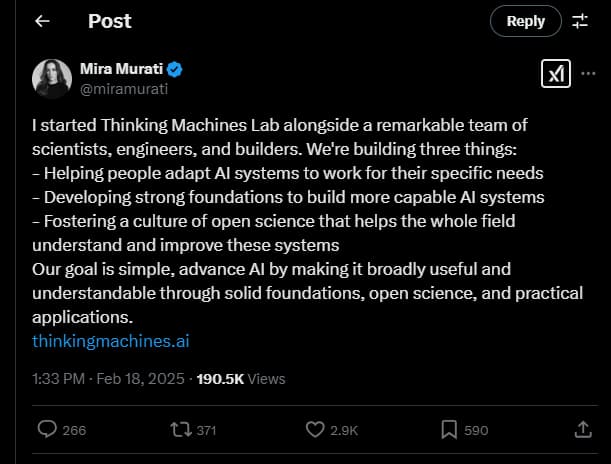Open the thinkingmachines.ai link
Screen dimensions: 611x464
point(111,341)
